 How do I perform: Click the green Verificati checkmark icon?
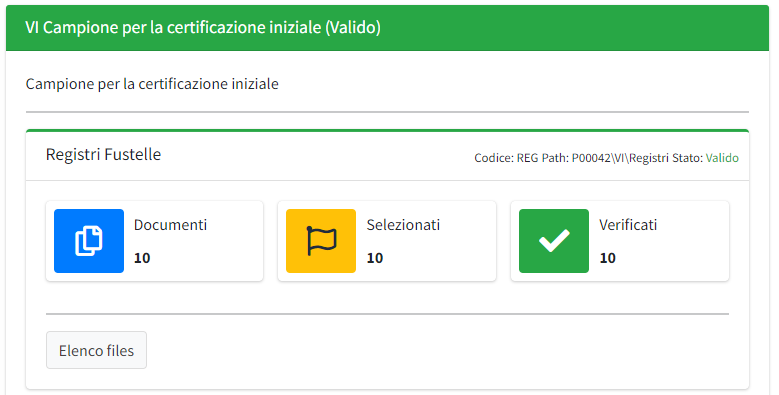[x=554, y=241]
